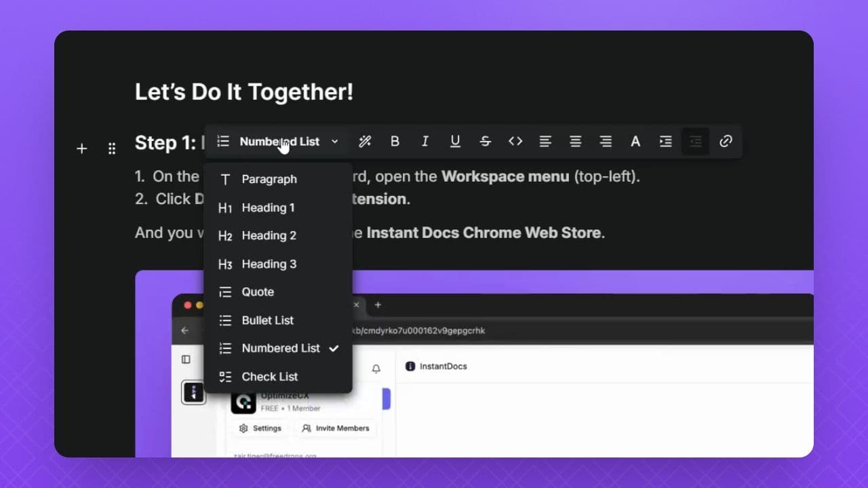Open the text color option
868x488 pixels.
[x=635, y=141]
